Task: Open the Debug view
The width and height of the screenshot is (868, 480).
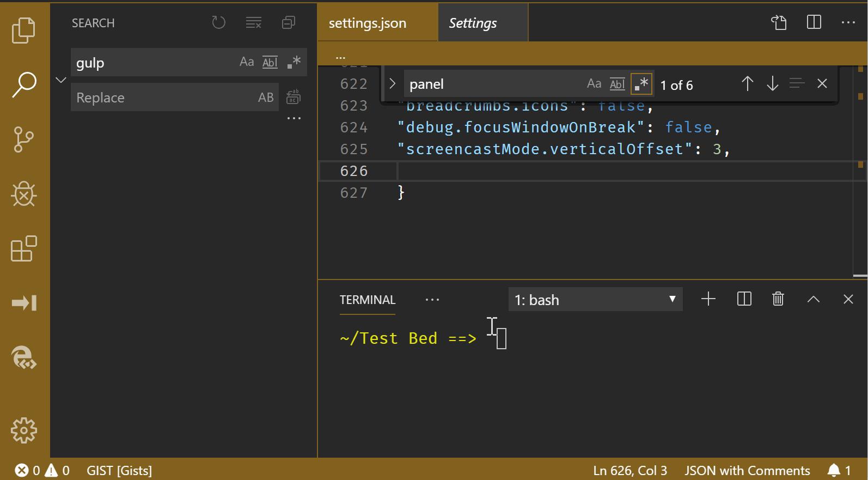Action: [x=23, y=194]
